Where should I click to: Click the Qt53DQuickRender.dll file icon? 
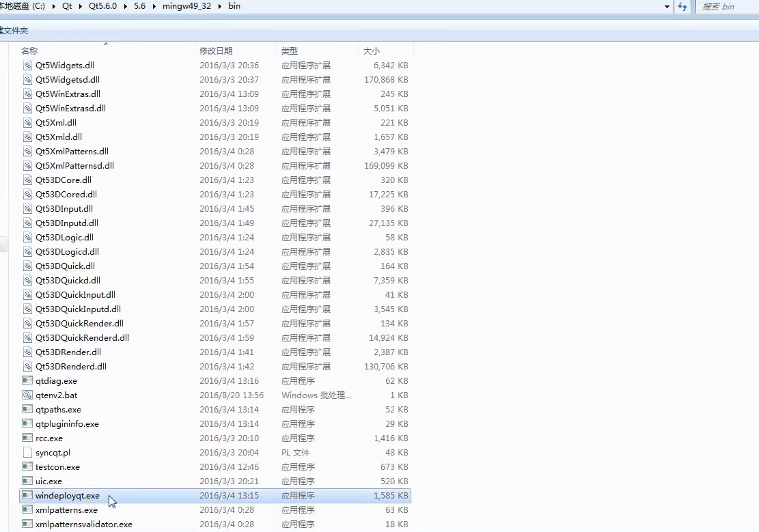(27, 323)
